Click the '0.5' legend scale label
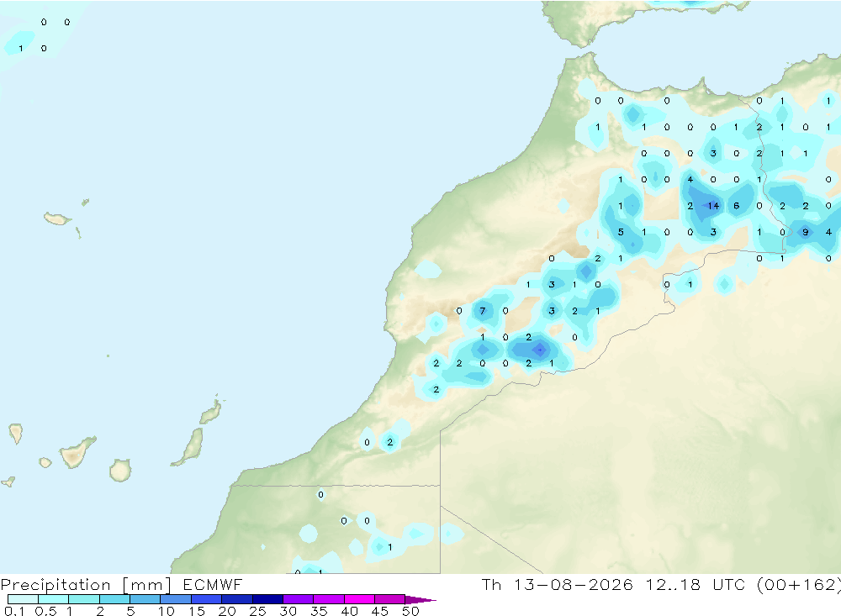This screenshot has width=841, height=616. 45,611
